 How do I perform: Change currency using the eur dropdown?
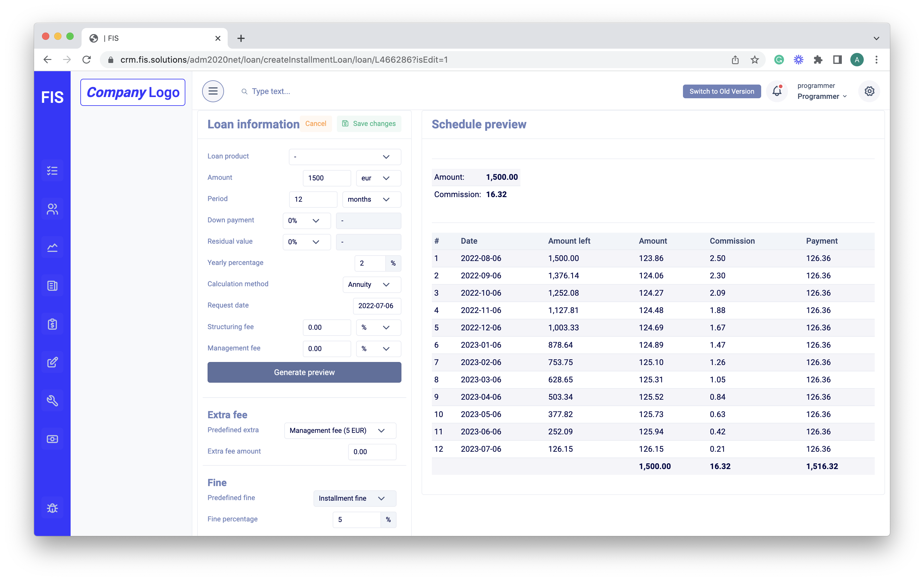(378, 178)
